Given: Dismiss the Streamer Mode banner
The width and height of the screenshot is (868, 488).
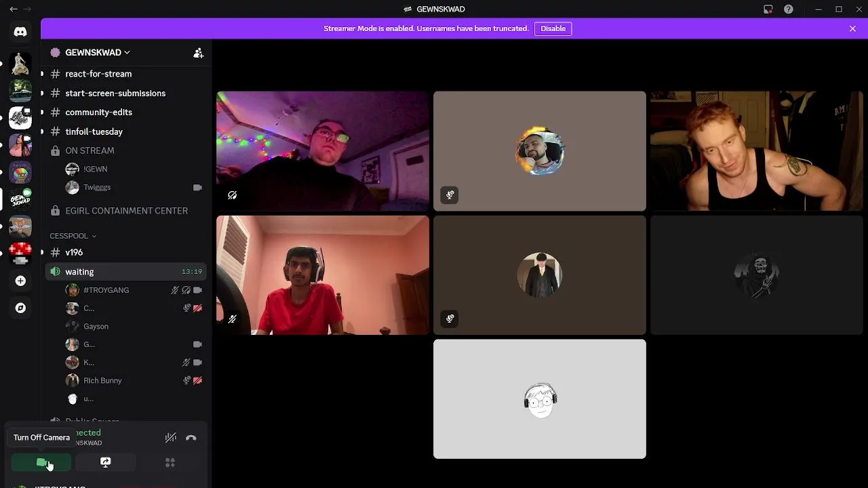Looking at the screenshot, I should (x=852, y=28).
